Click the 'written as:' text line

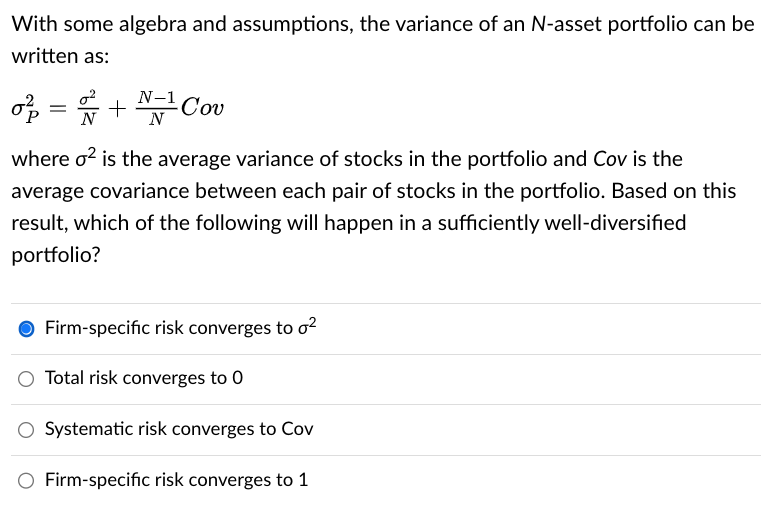60,56
